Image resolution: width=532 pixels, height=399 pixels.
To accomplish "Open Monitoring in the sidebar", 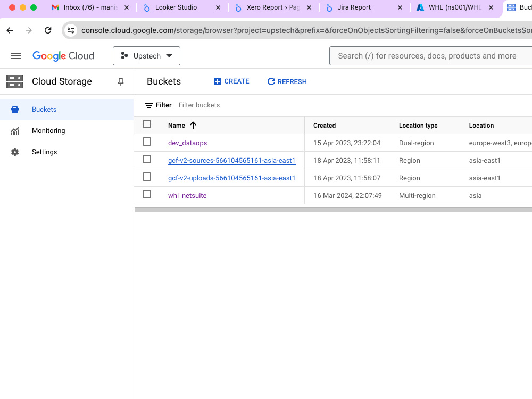I will (67, 131).
